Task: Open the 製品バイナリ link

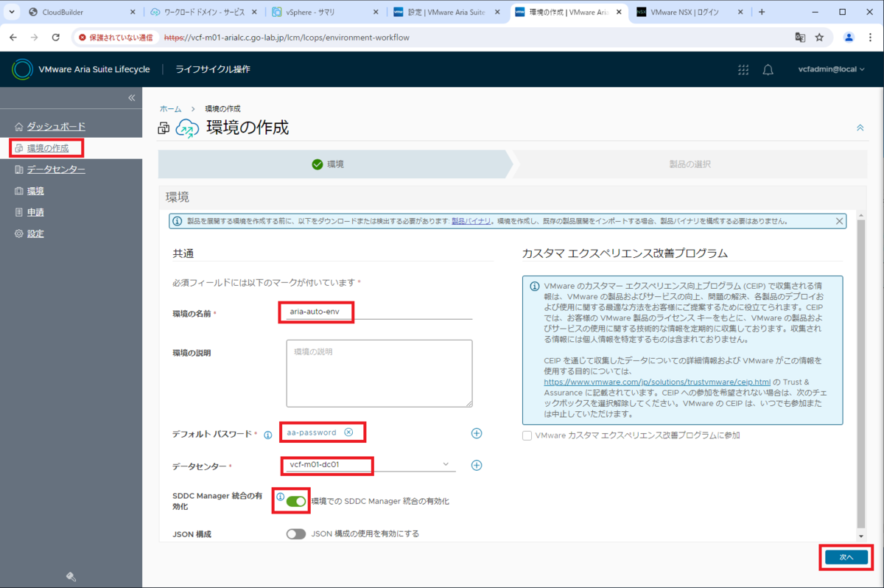Action: point(471,221)
